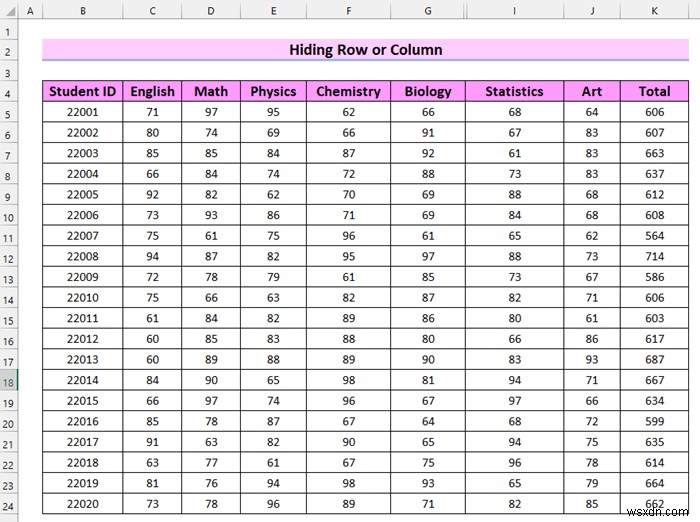Select column K header
700x522 pixels.
[x=654, y=11]
